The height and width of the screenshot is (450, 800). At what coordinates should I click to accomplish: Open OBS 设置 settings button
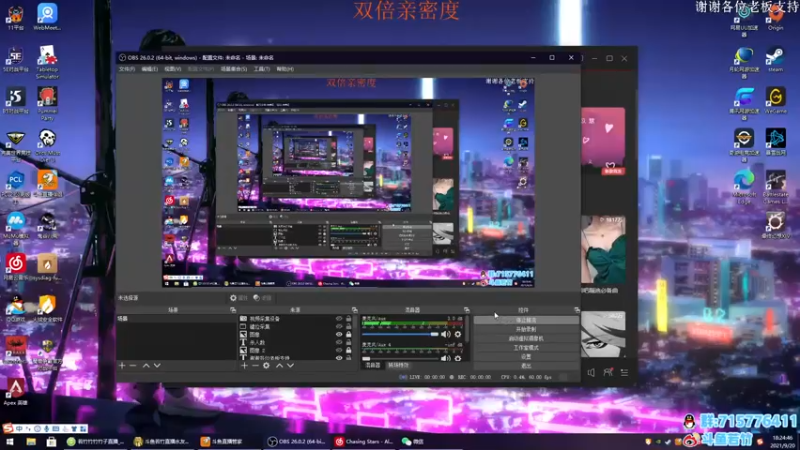click(x=526, y=357)
